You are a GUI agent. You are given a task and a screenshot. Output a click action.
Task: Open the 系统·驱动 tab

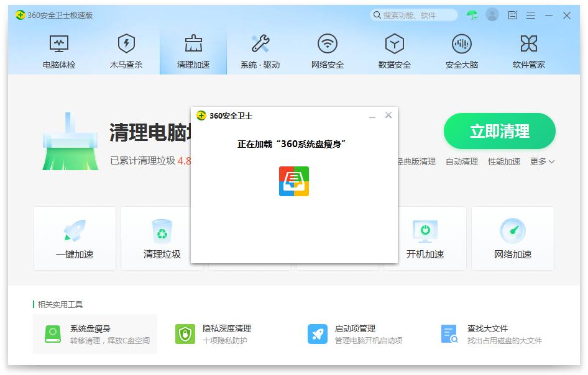click(260, 52)
